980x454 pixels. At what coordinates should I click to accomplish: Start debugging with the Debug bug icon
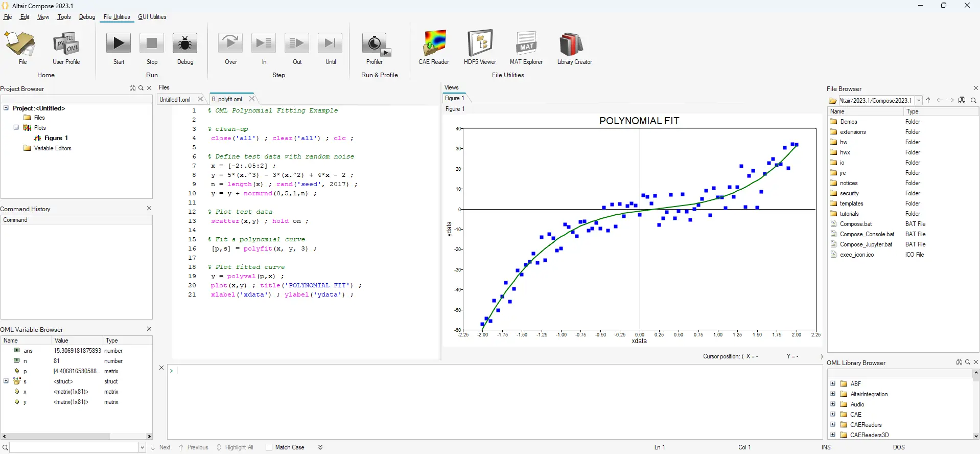pos(185,43)
